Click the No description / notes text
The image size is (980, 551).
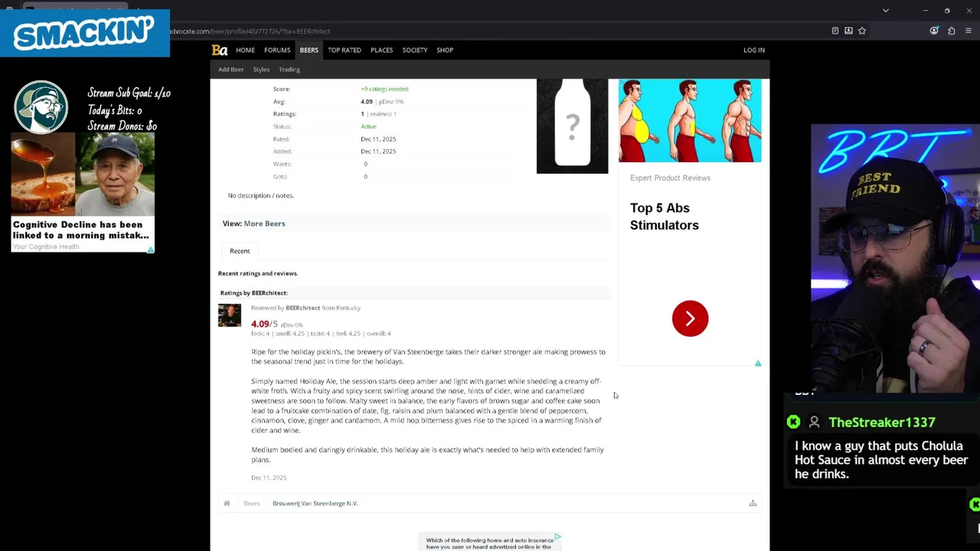click(260, 196)
